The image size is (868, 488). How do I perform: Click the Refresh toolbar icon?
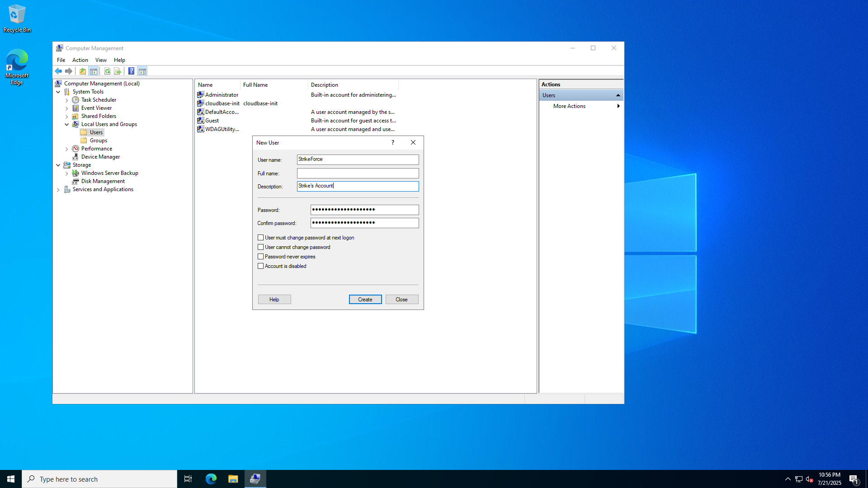pos(107,71)
